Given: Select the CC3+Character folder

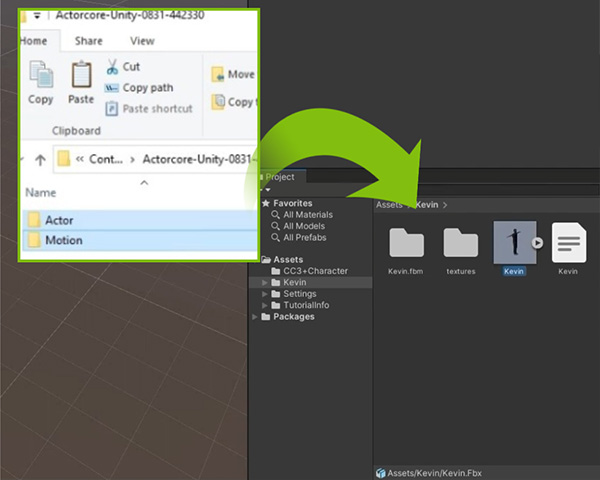Looking at the screenshot, I should coord(313,271).
